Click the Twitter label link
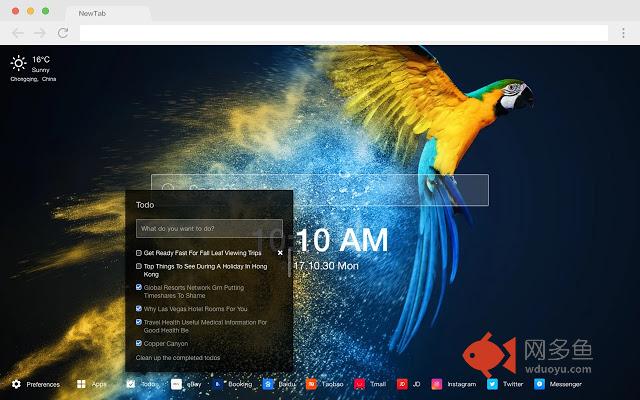 click(x=513, y=384)
